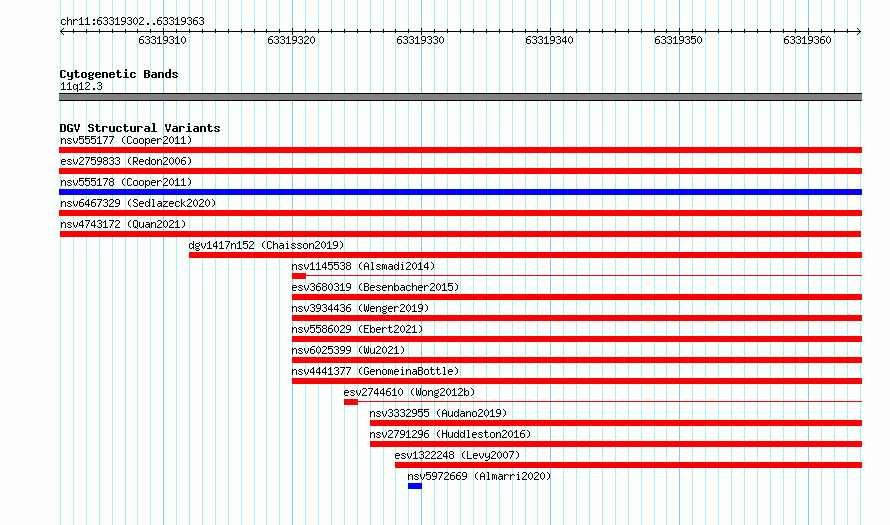
Task: Click the red bar under nsv4743172
Action: (x=460, y=234)
